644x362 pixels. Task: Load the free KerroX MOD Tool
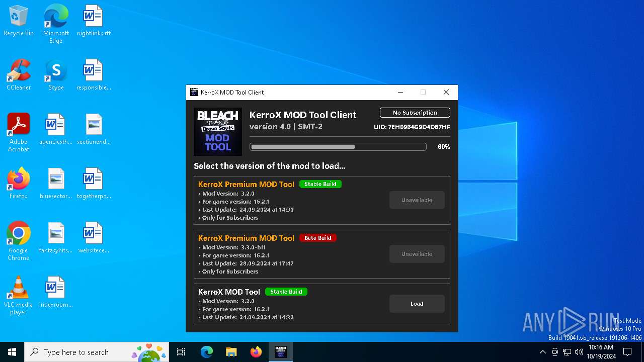tap(417, 304)
